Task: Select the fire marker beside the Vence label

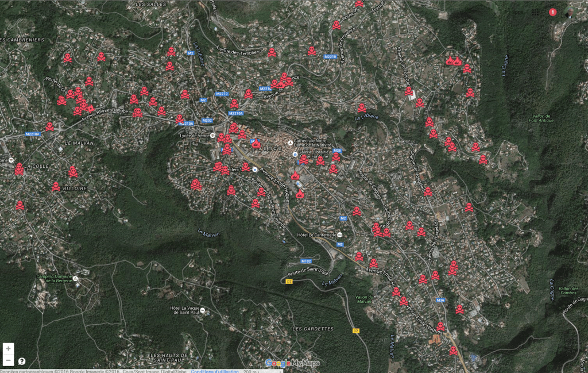Action: pyautogui.click(x=256, y=144)
